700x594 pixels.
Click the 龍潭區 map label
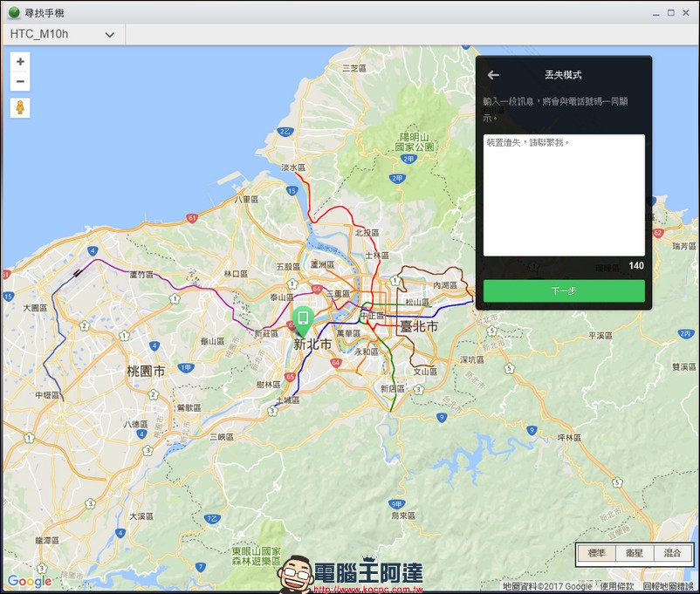pos(47,541)
